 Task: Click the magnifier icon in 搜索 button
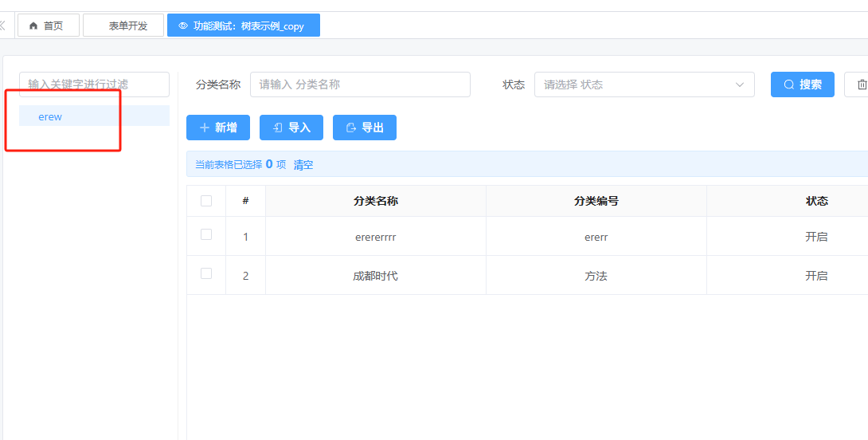pos(789,84)
